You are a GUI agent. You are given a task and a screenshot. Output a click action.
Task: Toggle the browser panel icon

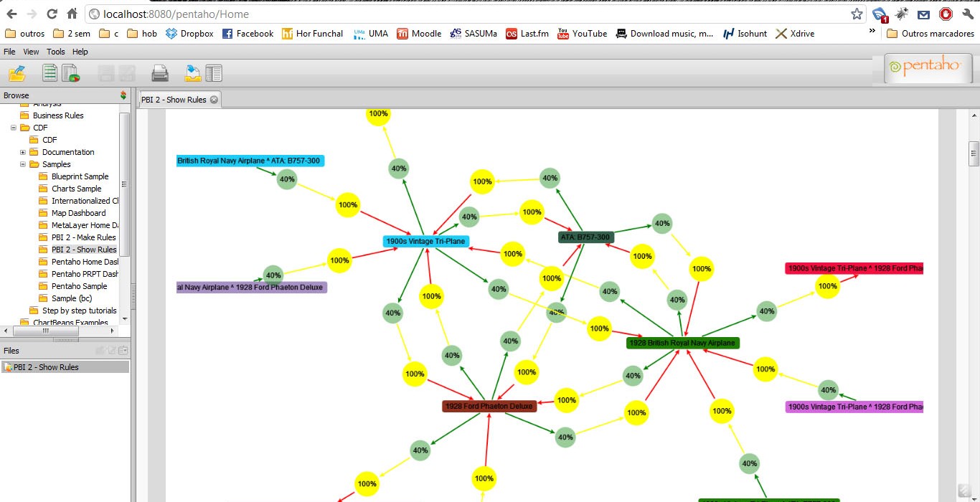click(x=214, y=72)
